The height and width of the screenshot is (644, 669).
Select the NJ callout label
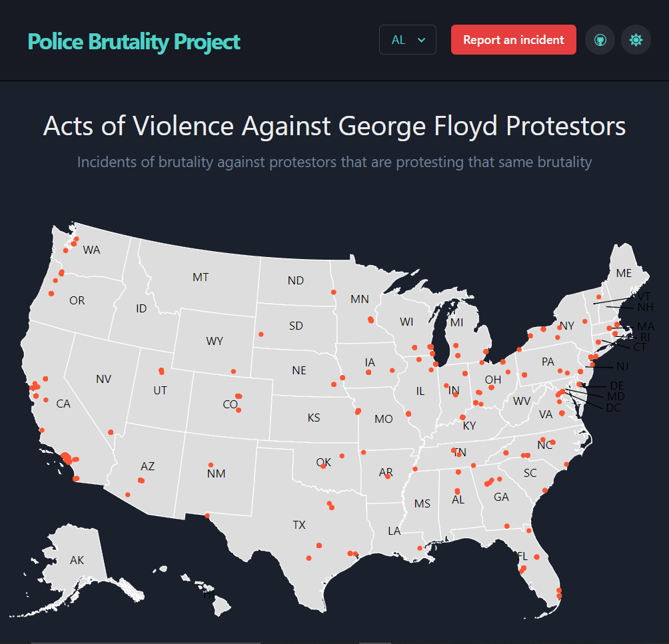[622, 366]
